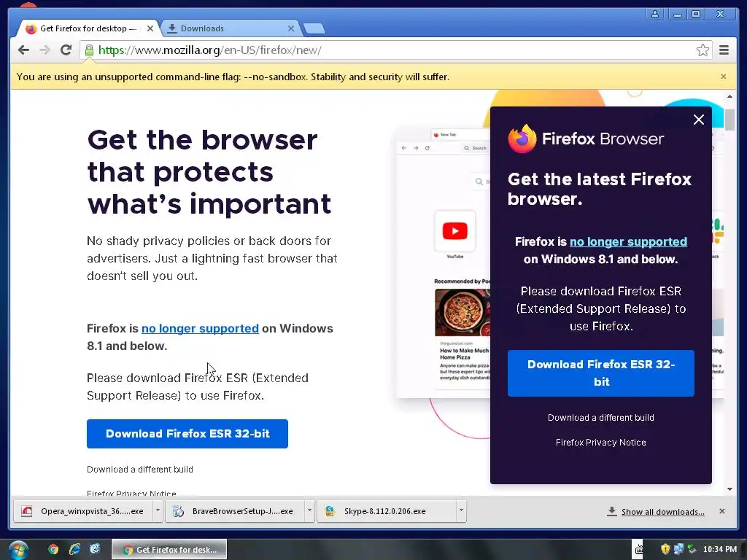Click the Opera file icon in downloads shelf
Screen dimensions: 747x560
(x=27, y=511)
